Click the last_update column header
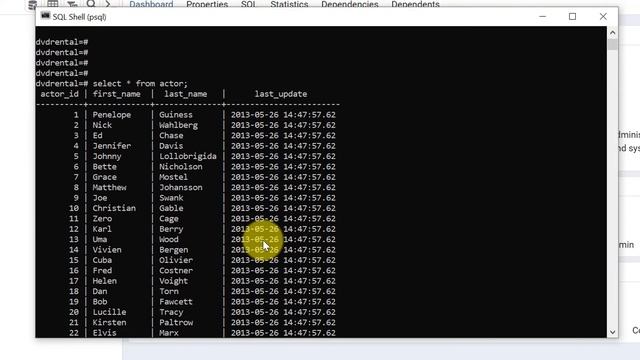The image size is (640, 360). tap(281, 94)
